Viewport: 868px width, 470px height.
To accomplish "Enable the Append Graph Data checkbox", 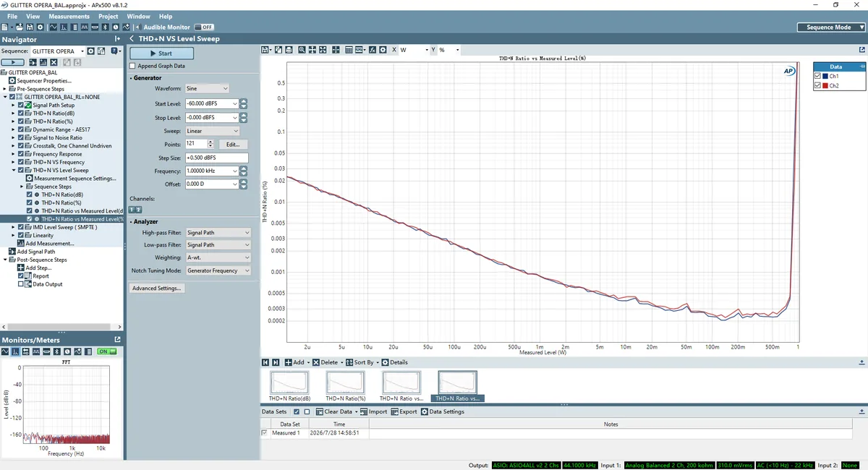I will [x=132, y=66].
